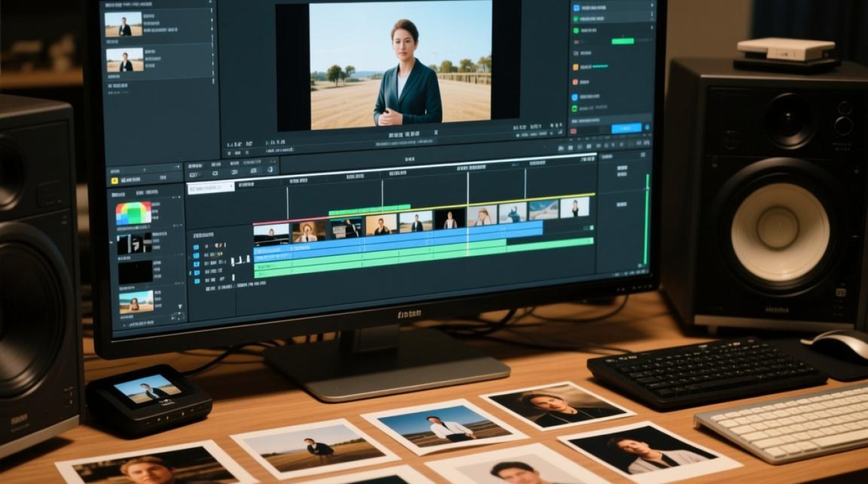Adjust the green slider in right effects panel

[x=623, y=41]
